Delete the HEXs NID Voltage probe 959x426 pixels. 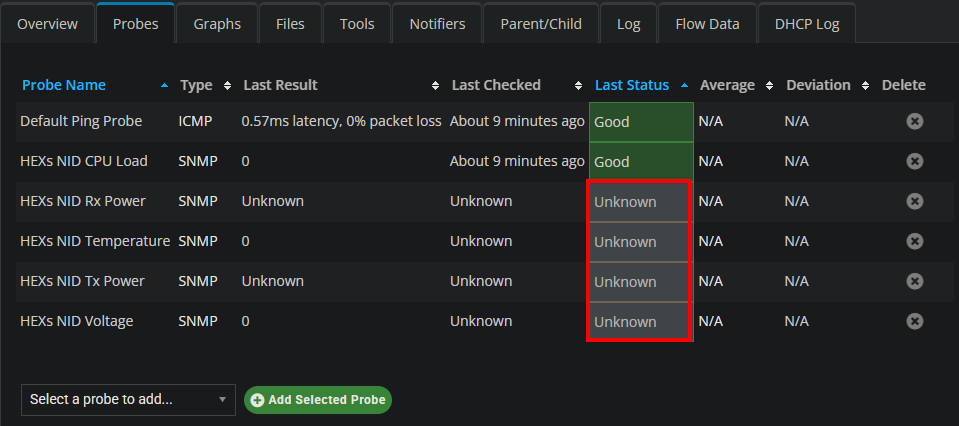coord(914,321)
